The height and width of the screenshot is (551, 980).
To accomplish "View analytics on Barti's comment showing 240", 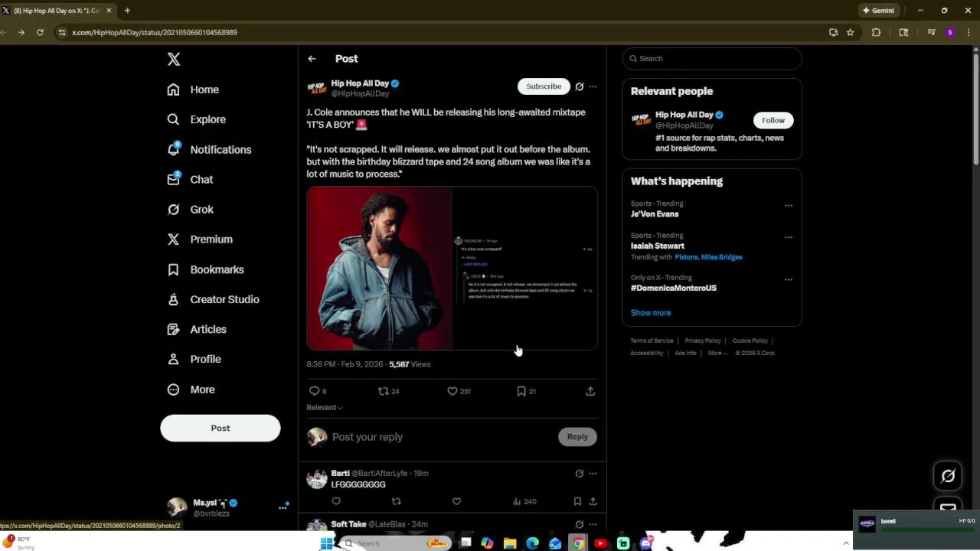I will [524, 501].
